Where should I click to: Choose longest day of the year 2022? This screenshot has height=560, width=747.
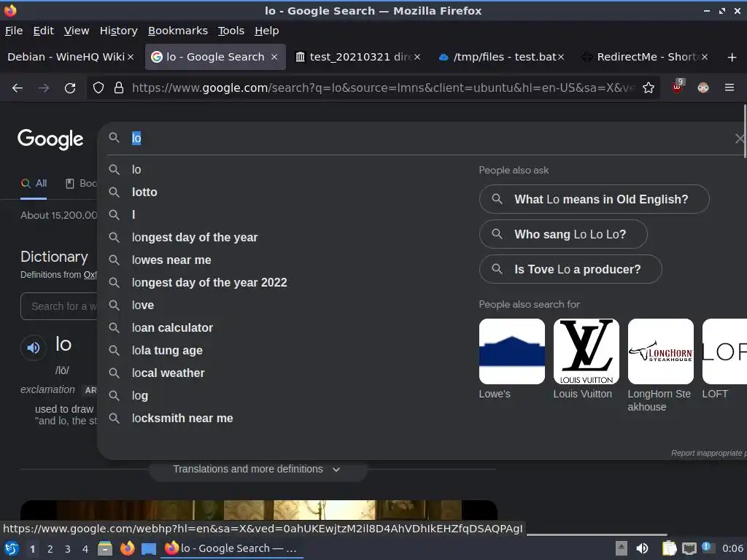coord(209,283)
